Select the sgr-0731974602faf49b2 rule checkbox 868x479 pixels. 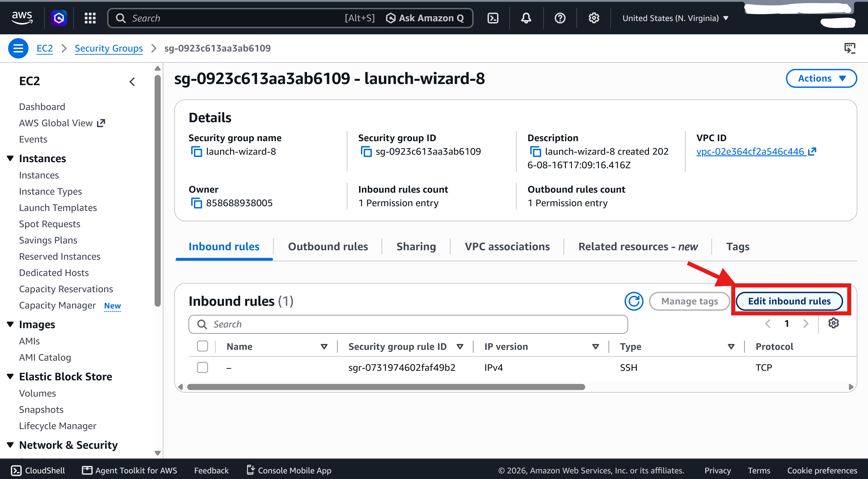click(203, 367)
